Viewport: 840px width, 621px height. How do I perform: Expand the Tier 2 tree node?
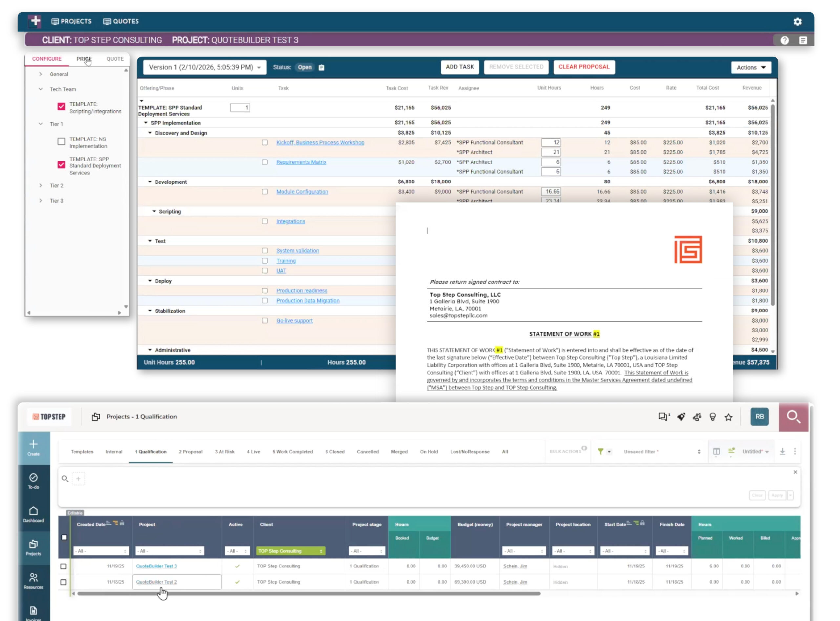41,186
